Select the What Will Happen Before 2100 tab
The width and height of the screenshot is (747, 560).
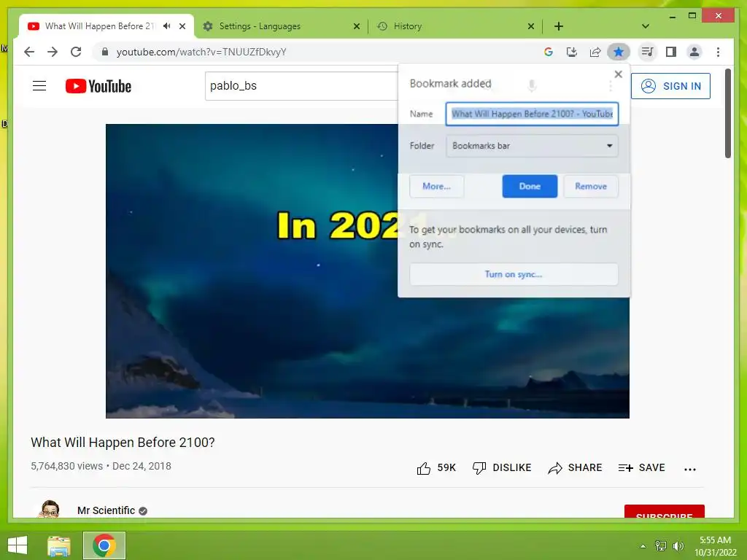tap(100, 26)
